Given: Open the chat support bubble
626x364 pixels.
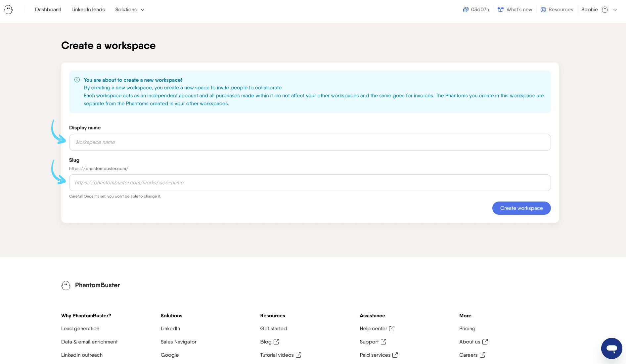Looking at the screenshot, I should pyautogui.click(x=611, y=348).
